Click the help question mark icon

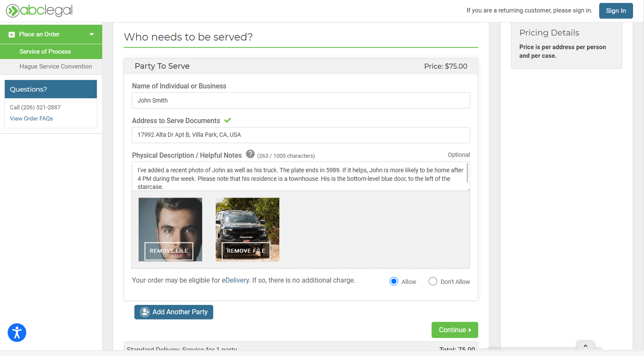(x=250, y=154)
